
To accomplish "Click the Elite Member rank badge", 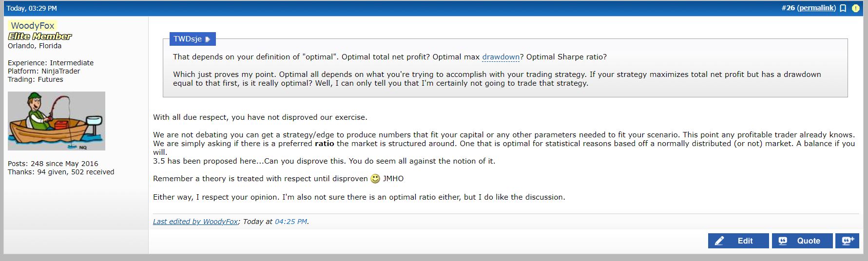I will click(40, 36).
